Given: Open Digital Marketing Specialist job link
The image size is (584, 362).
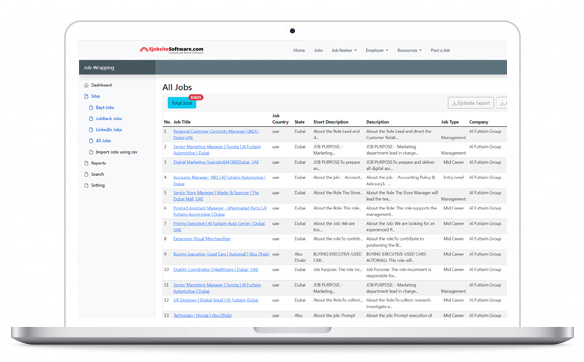Looking at the screenshot, I should pos(216,162).
